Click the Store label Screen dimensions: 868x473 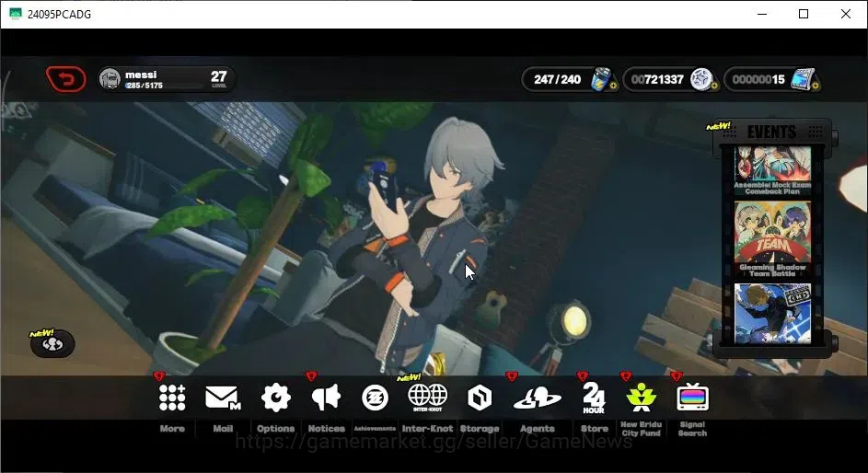[x=594, y=429]
